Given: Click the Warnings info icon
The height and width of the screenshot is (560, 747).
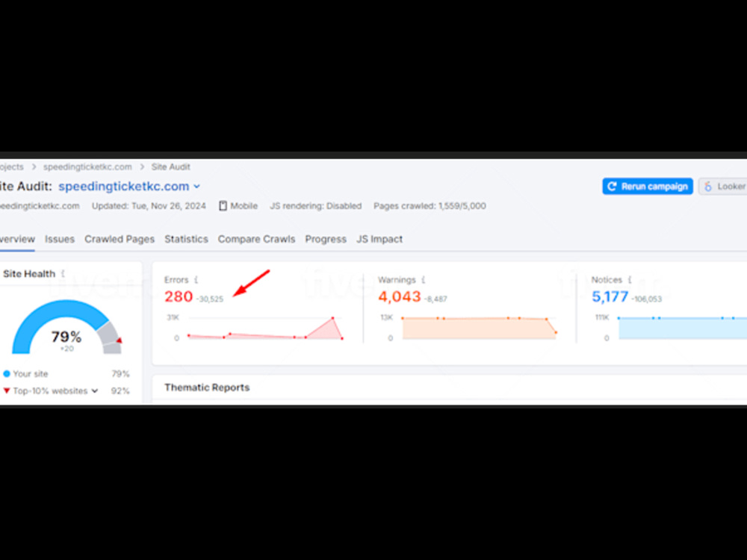Looking at the screenshot, I should (x=423, y=279).
